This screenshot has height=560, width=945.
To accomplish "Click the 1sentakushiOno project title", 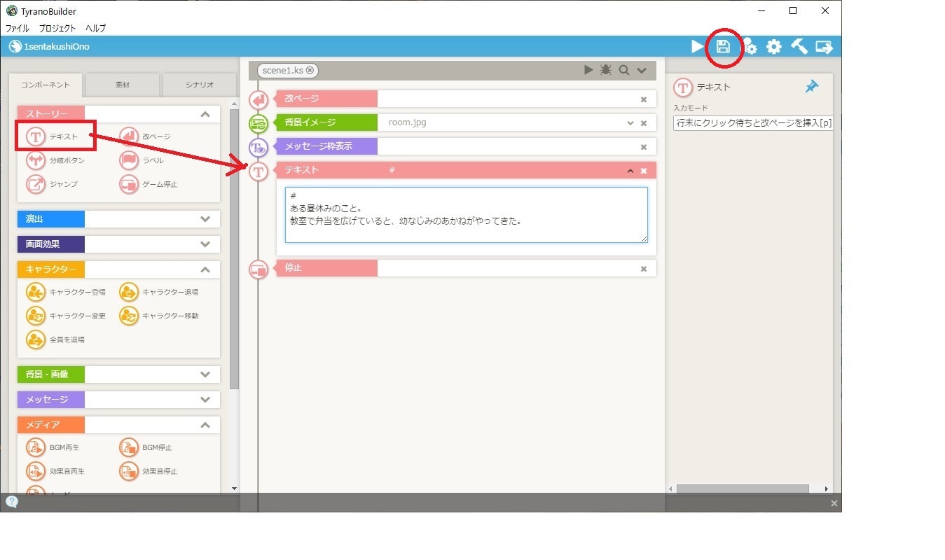I will [x=57, y=47].
